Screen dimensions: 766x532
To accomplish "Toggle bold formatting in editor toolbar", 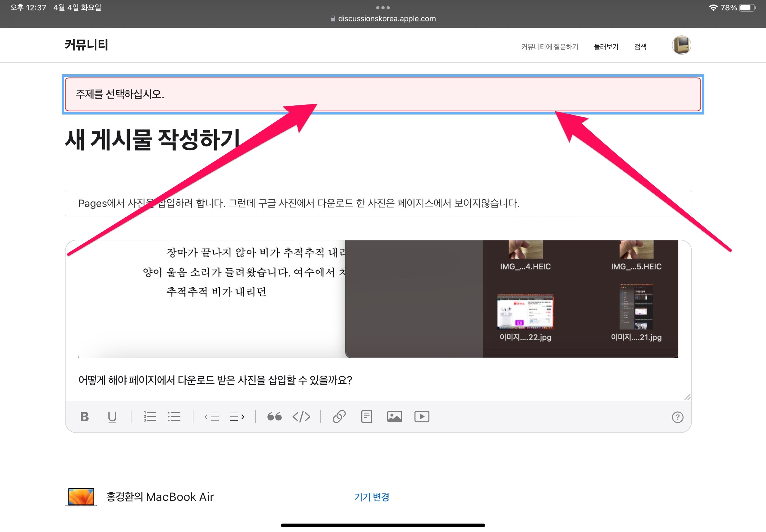I will [85, 417].
